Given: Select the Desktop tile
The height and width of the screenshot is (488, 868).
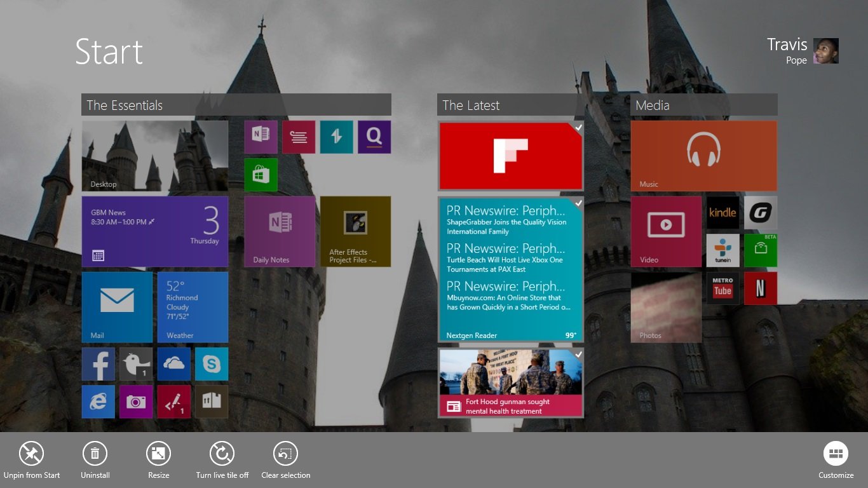Looking at the screenshot, I should 155,156.
